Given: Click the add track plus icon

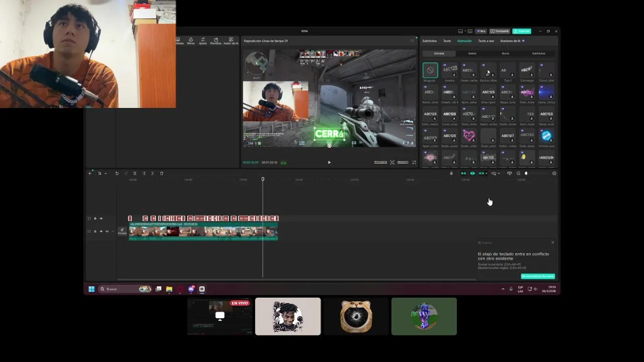Looking at the screenshot, I should tap(90, 173).
